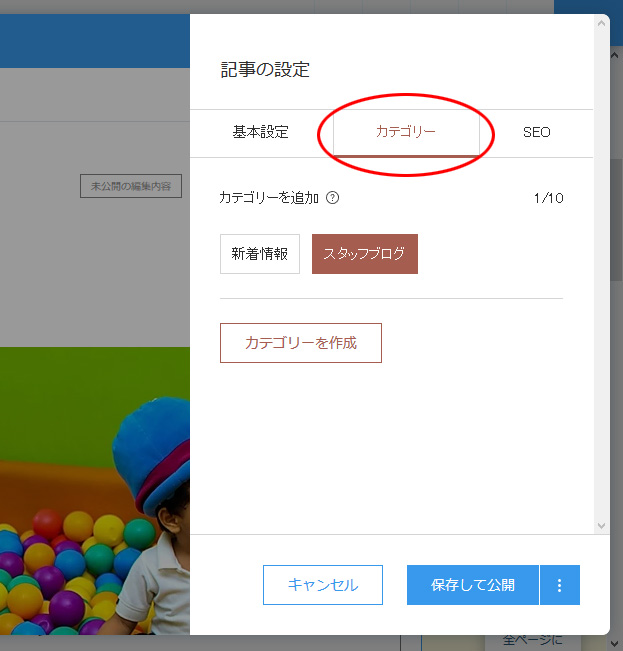Click the blue header bar behind dialog

95,40
